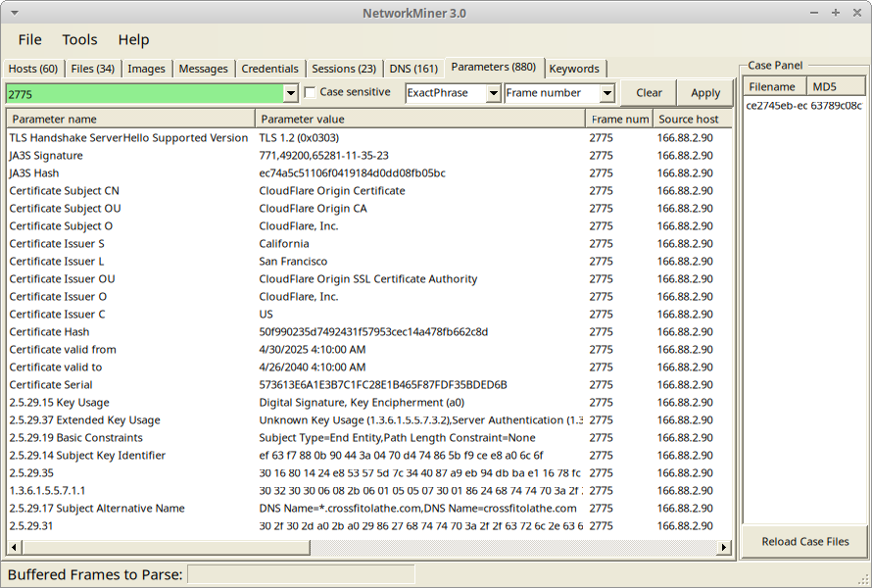Screen dimensions: 872x588
Task: Click the filter text field containing 2775
Action: pyautogui.click(x=145, y=93)
